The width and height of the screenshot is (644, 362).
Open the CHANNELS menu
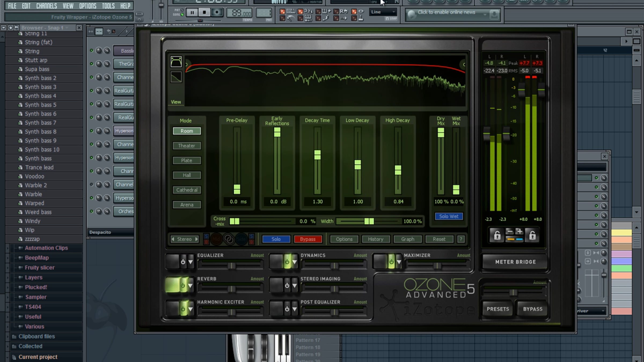pos(47,6)
